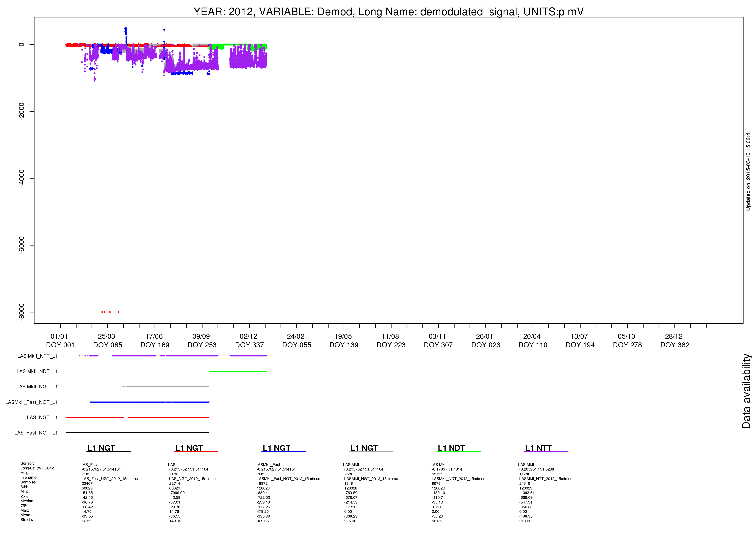Viewport: 756px width, 535px height.
Task: Click the x-axis label 'DOY 139'
Action: click(x=344, y=345)
